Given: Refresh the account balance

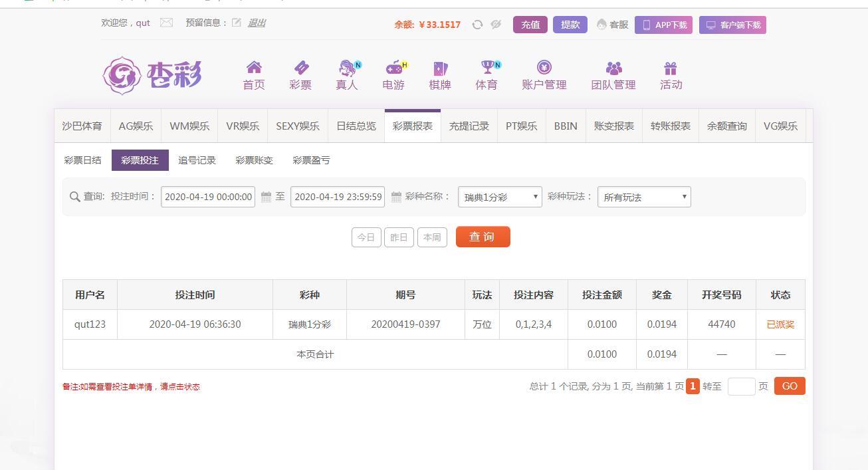Looking at the screenshot, I should (477, 25).
